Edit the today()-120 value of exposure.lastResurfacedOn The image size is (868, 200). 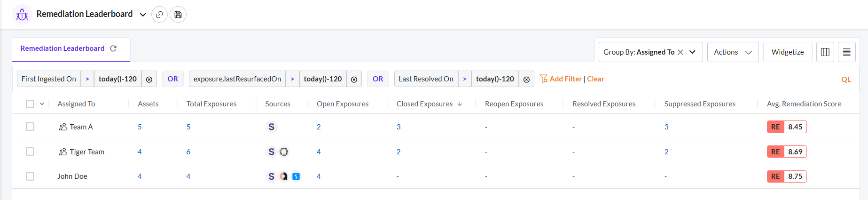(x=323, y=79)
